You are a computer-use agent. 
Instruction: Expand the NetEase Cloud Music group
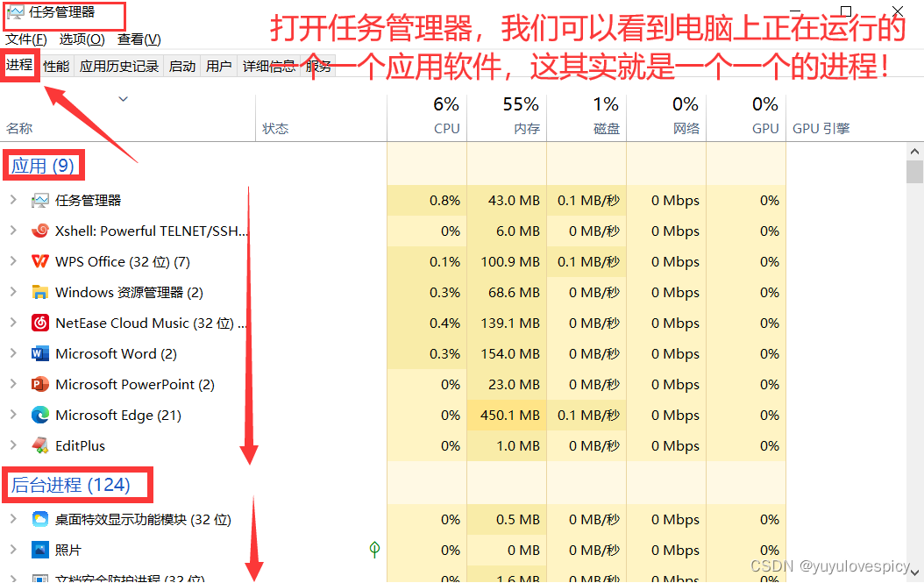(x=13, y=323)
